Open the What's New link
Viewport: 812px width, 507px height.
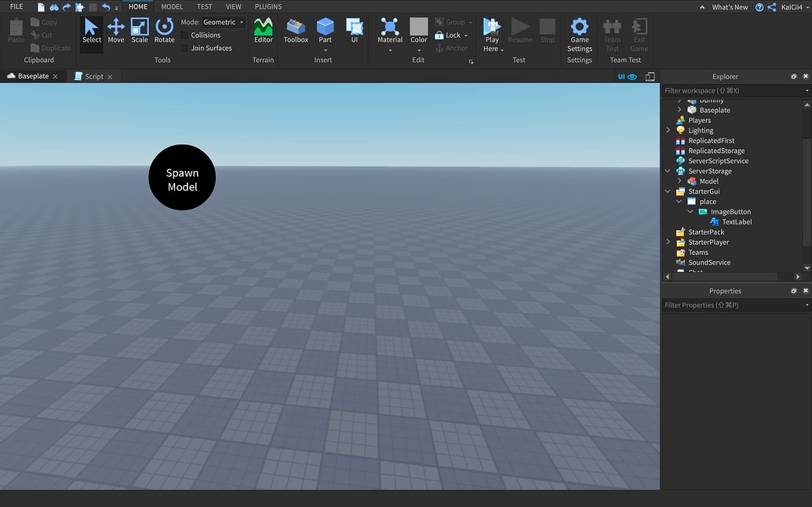[729, 7]
